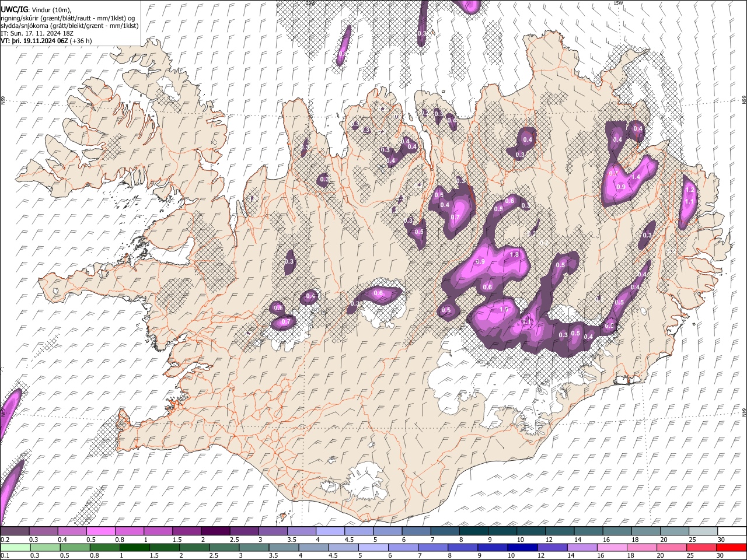The width and height of the screenshot is (747, 560).
Task: Click the 1.2 snowfall value on the map
Action: pos(689,190)
